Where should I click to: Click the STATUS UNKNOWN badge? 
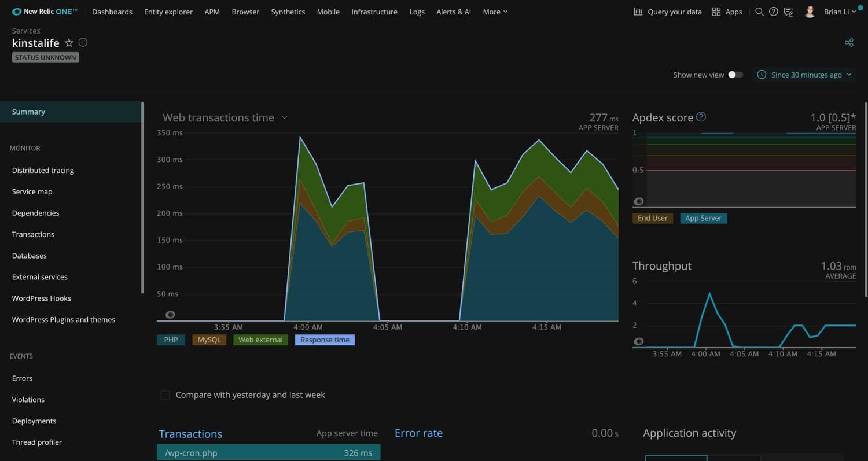46,57
